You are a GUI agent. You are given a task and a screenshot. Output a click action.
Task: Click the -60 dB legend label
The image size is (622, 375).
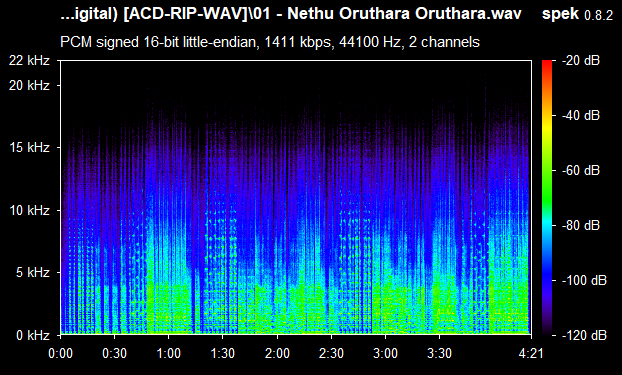click(x=581, y=171)
